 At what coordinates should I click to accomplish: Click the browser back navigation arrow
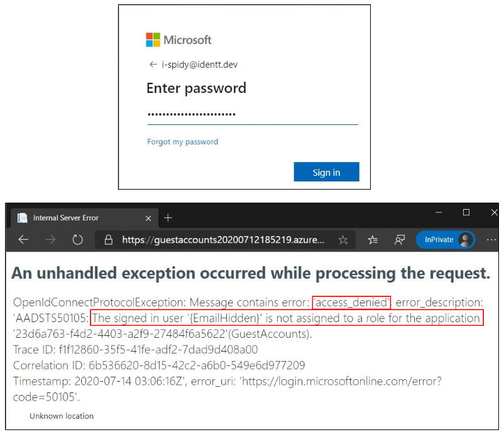[x=23, y=239]
